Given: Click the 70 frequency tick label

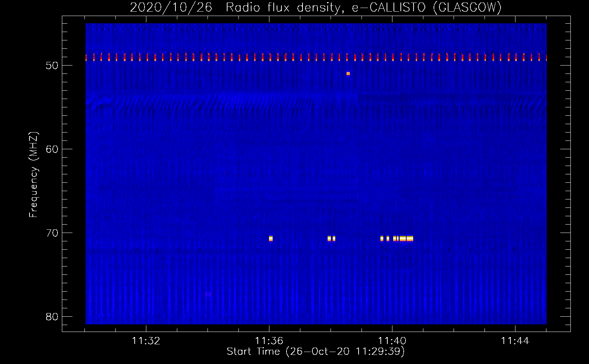Looking at the screenshot, I should tap(52, 233).
